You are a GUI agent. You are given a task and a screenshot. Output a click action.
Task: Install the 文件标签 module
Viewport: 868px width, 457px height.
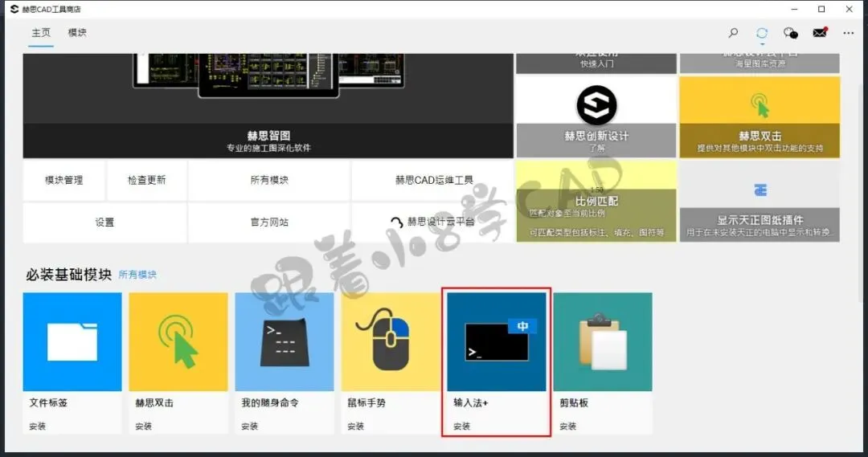[x=38, y=426]
